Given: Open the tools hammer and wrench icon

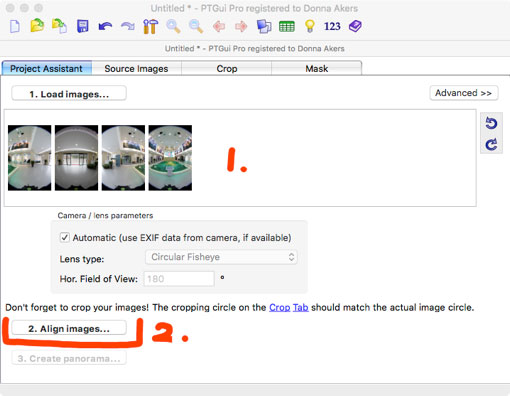Looking at the screenshot, I should pyautogui.click(x=150, y=26).
